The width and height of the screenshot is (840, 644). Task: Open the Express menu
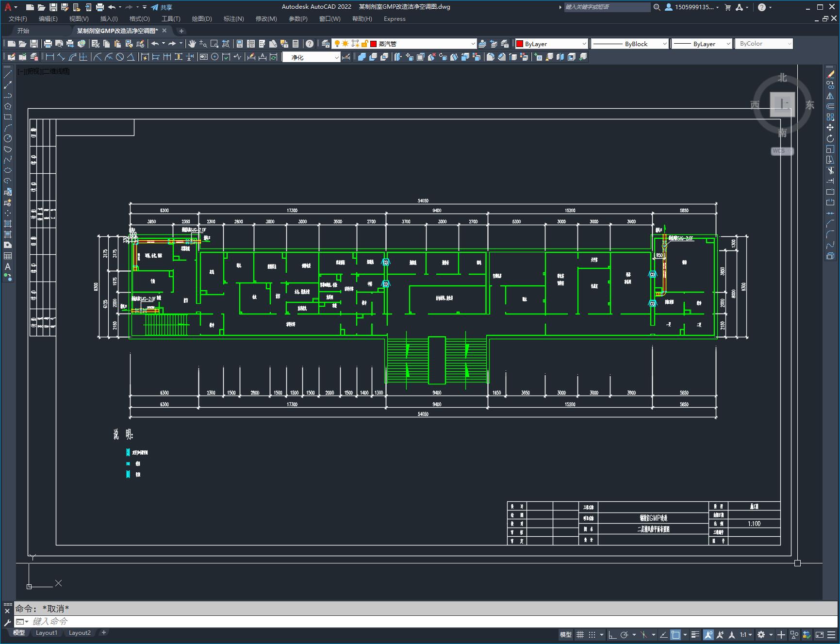pos(395,19)
